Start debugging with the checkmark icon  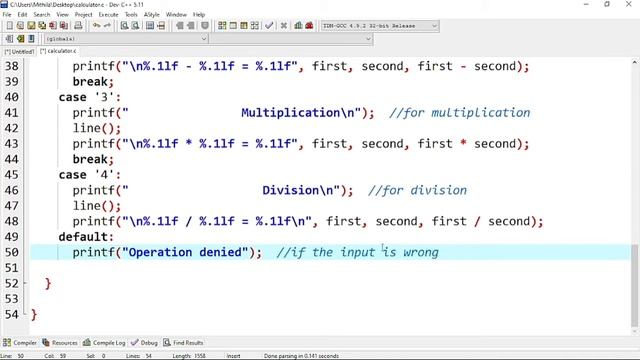coord(269,26)
